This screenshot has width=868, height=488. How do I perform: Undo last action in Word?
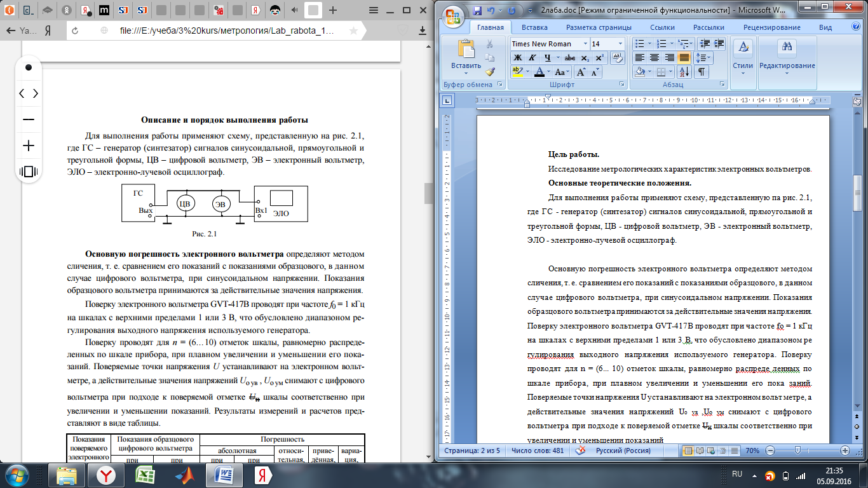coord(491,11)
